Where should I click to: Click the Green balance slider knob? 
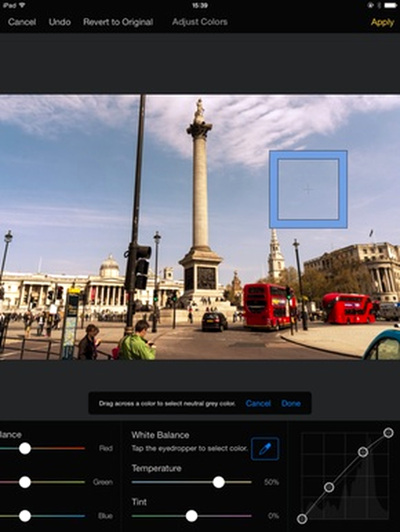pos(25,482)
